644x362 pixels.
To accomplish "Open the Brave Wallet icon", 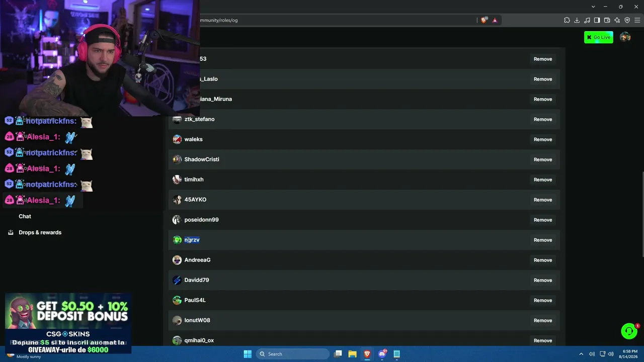I will point(607,20).
